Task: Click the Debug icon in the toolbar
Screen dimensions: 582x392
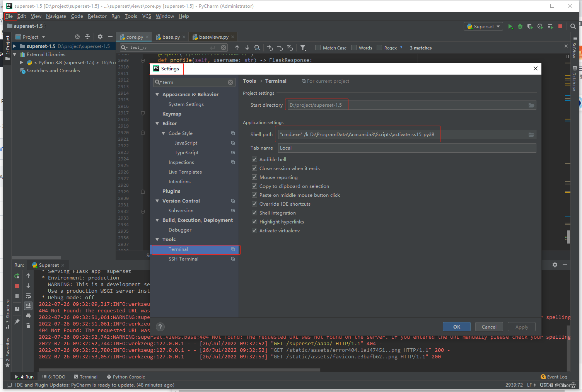Action: (520, 27)
